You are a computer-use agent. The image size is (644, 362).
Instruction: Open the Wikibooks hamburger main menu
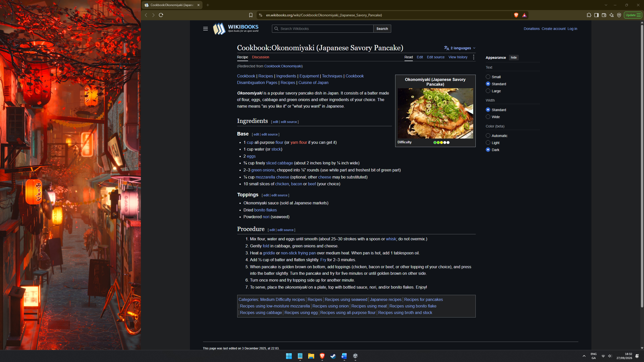pos(205,29)
